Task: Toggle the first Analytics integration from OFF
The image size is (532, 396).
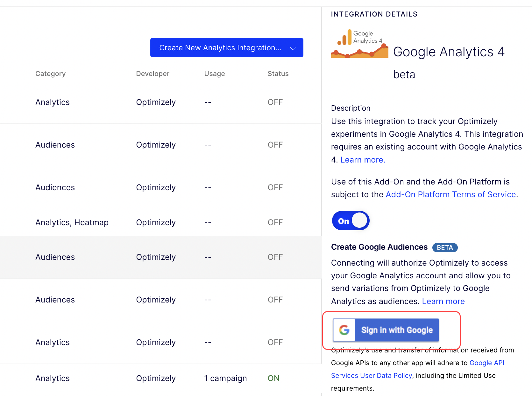Action: (275, 102)
